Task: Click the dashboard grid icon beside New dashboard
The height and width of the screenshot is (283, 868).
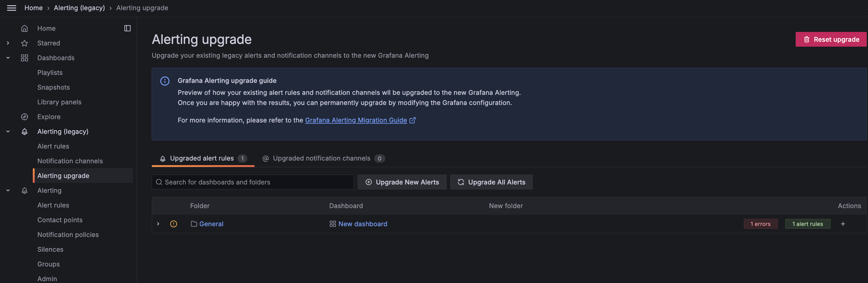Action: click(x=332, y=224)
